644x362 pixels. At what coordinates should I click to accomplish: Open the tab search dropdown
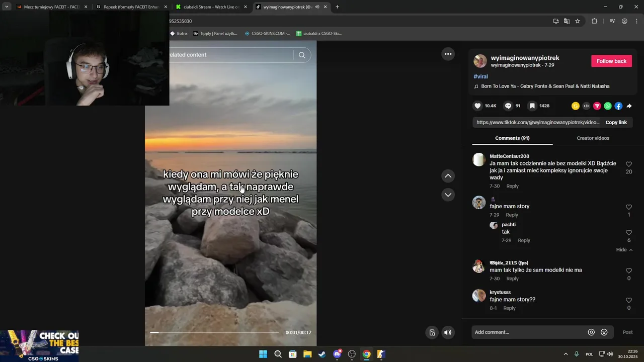7,7
